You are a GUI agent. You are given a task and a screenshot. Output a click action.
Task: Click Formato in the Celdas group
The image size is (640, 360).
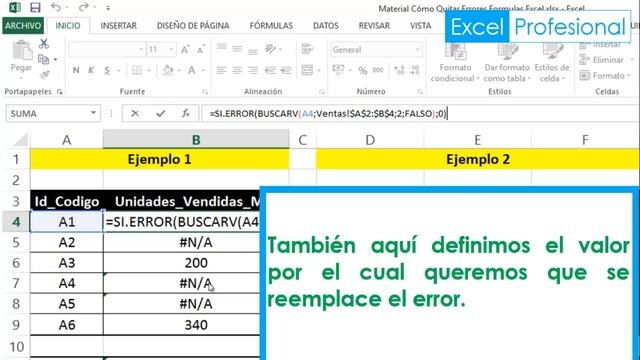click(x=604, y=76)
